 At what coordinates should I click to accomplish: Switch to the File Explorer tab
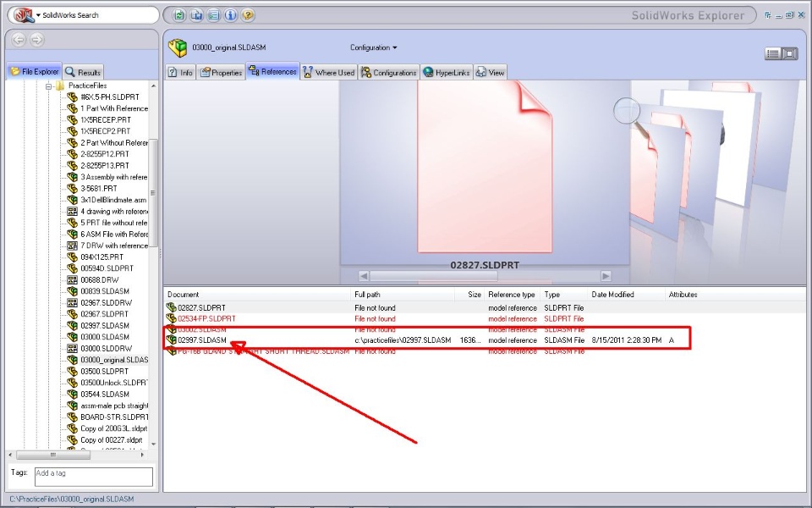[x=35, y=71]
